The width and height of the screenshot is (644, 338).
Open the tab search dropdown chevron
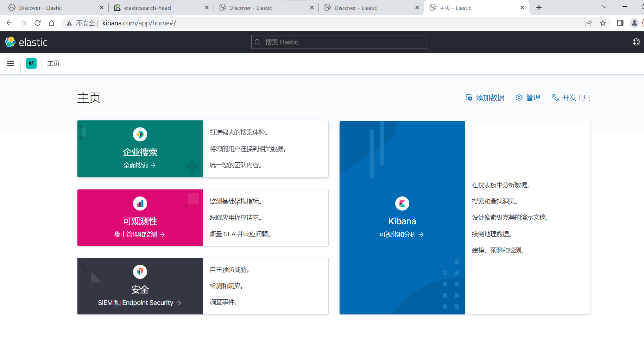click(605, 7)
